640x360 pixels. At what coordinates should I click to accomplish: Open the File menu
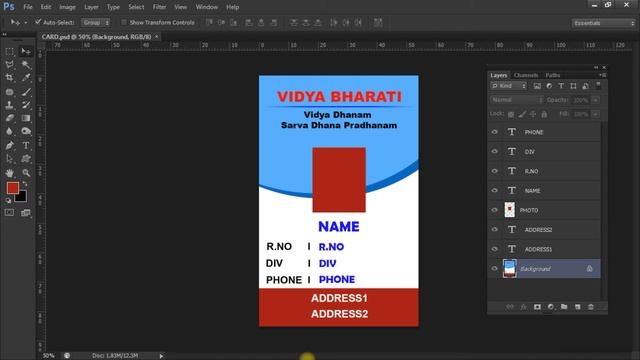pyautogui.click(x=28, y=7)
